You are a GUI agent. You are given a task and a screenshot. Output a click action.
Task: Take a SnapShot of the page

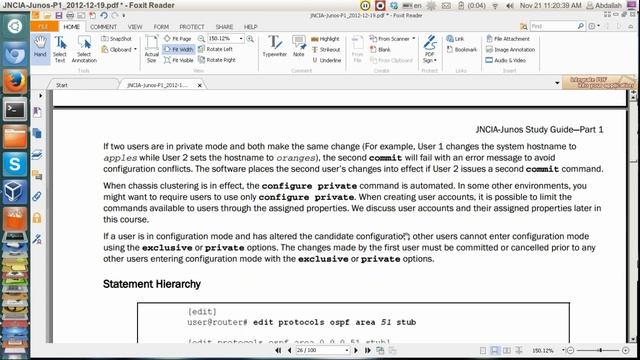(x=116, y=39)
